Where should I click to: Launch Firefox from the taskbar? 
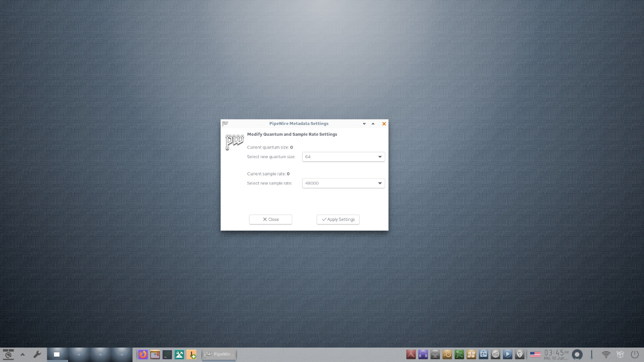pos(143,354)
